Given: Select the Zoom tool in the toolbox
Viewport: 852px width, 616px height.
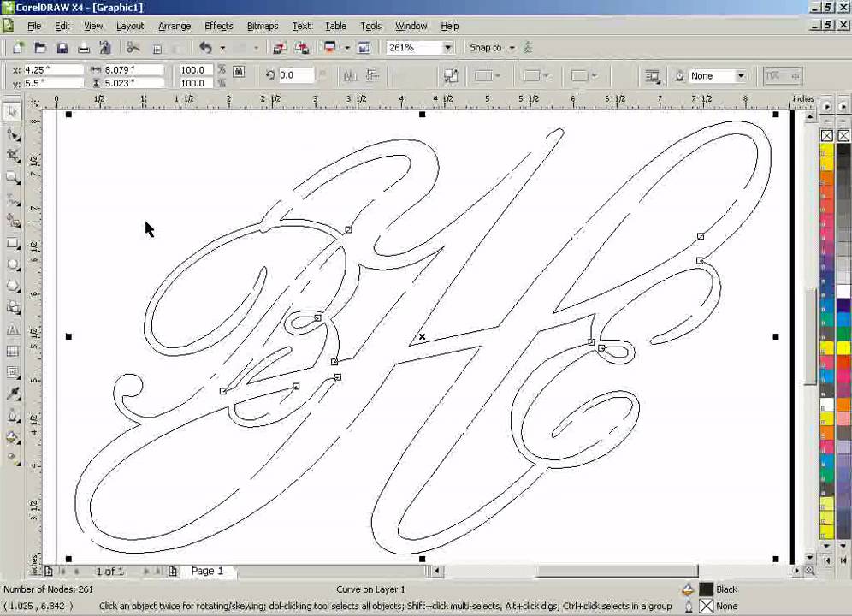Looking at the screenshot, I should click(x=13, y=178).
